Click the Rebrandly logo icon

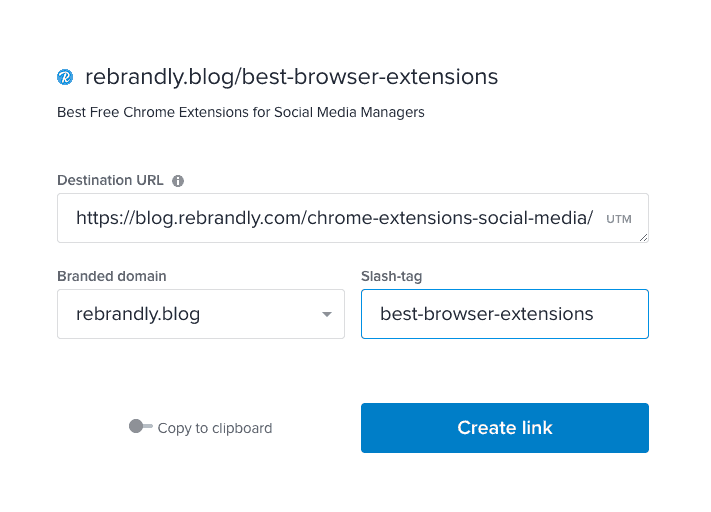click(x=66, y=77)
